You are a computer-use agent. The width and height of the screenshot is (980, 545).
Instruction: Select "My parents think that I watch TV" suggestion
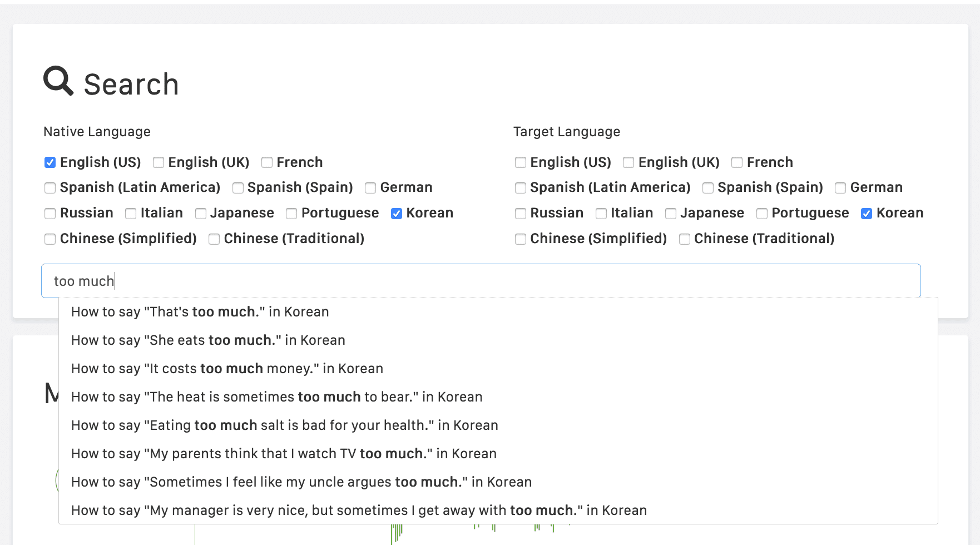point(498,454)
